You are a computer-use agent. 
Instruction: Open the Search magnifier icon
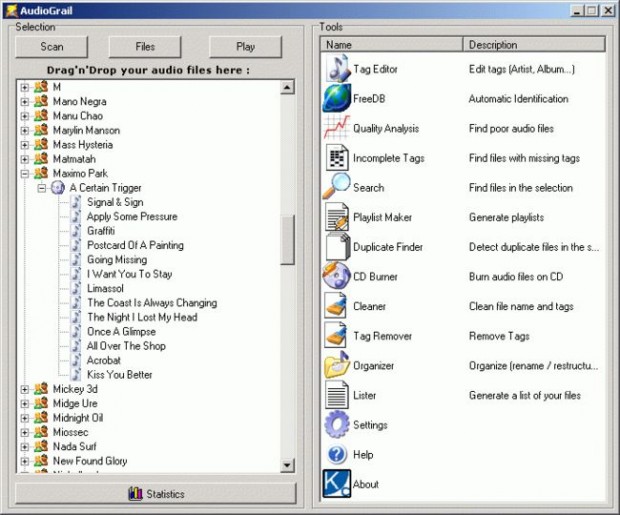point(337,187)
